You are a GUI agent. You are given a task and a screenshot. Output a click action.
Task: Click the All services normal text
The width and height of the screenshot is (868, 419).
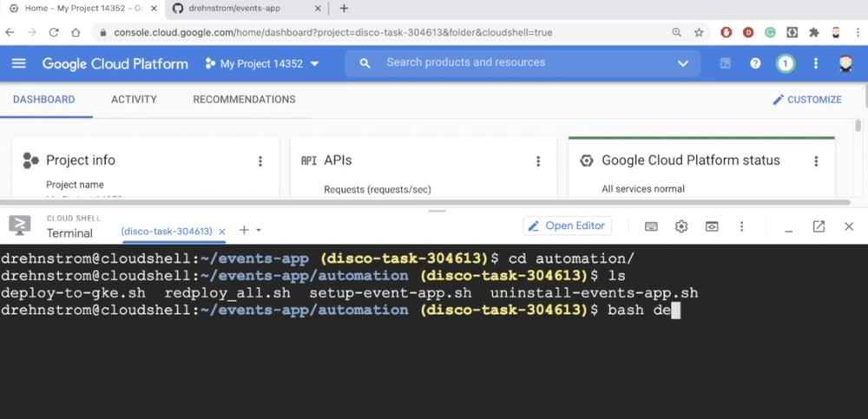point(643,189)
